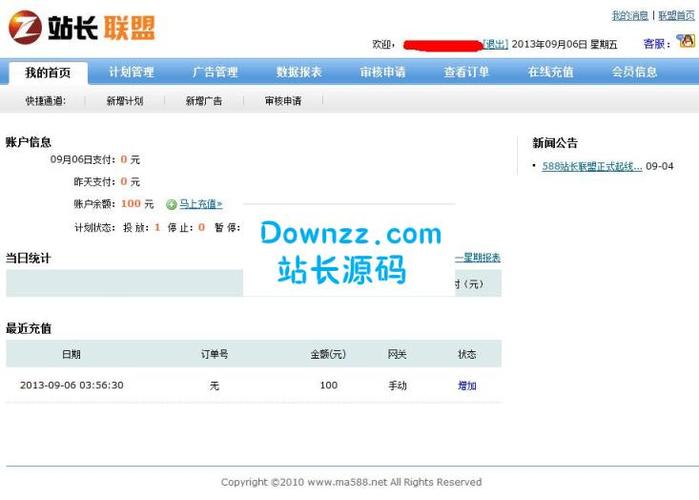Screen dimensions: 699x500
Task: Open 我的消息 link
Action: click(x=630, y=16)
